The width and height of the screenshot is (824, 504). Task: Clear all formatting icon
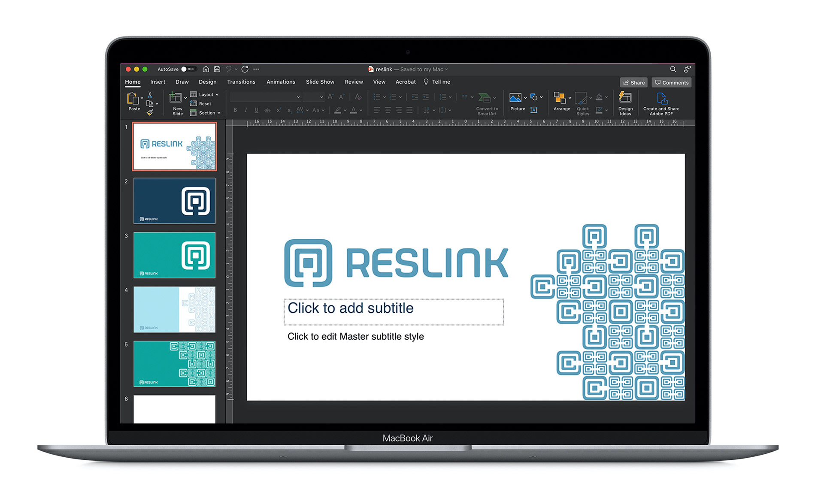pos(358,97)
